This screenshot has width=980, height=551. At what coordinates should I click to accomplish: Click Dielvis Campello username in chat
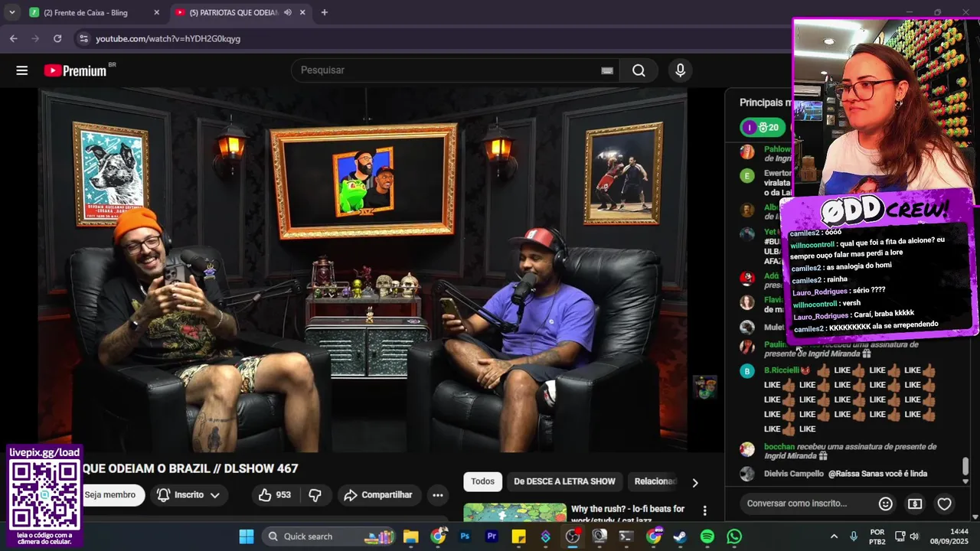tap(794, 474)
